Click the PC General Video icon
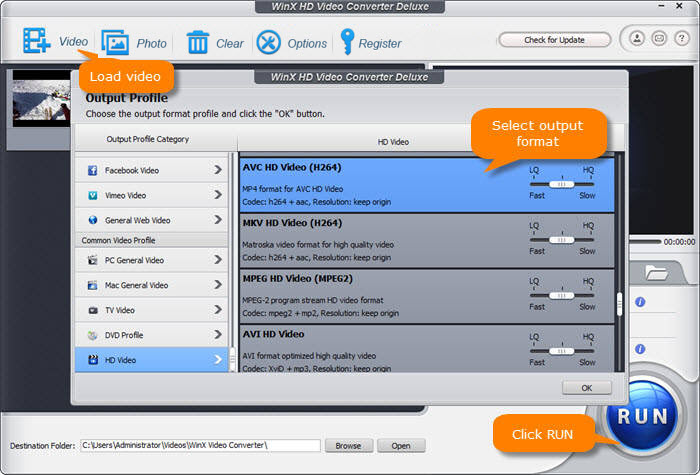The height and width of the screenshot is (475, 700). pos(92,260)
